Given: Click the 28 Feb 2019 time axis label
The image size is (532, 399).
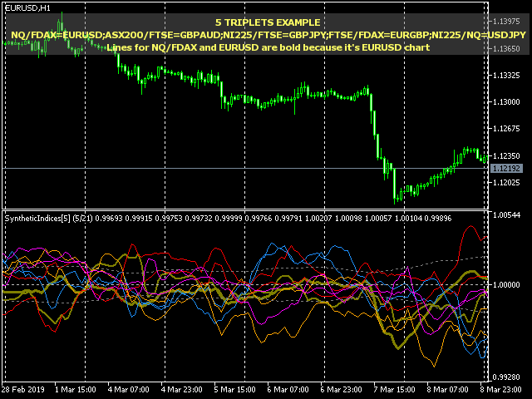Looking at the screenshot, I should [x=23, y=390].
